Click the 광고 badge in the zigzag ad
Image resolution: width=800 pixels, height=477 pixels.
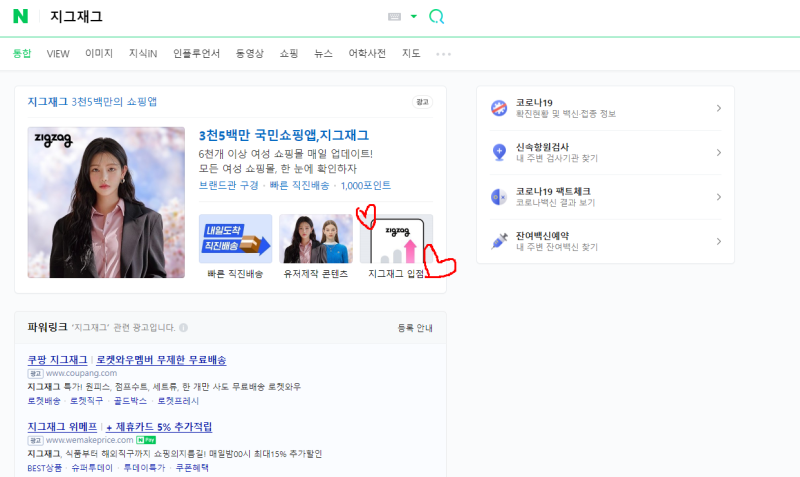pyautogui.click(x=422, y=102)
